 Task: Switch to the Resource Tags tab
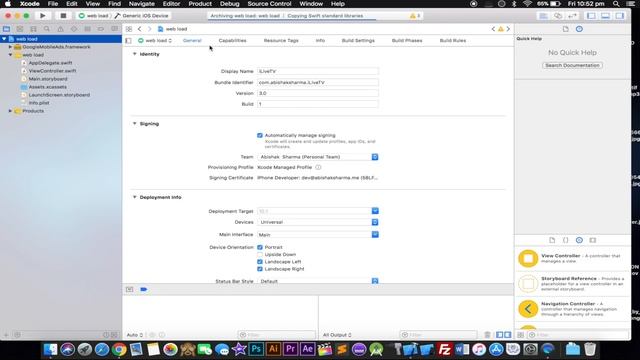tap(281, 40)
